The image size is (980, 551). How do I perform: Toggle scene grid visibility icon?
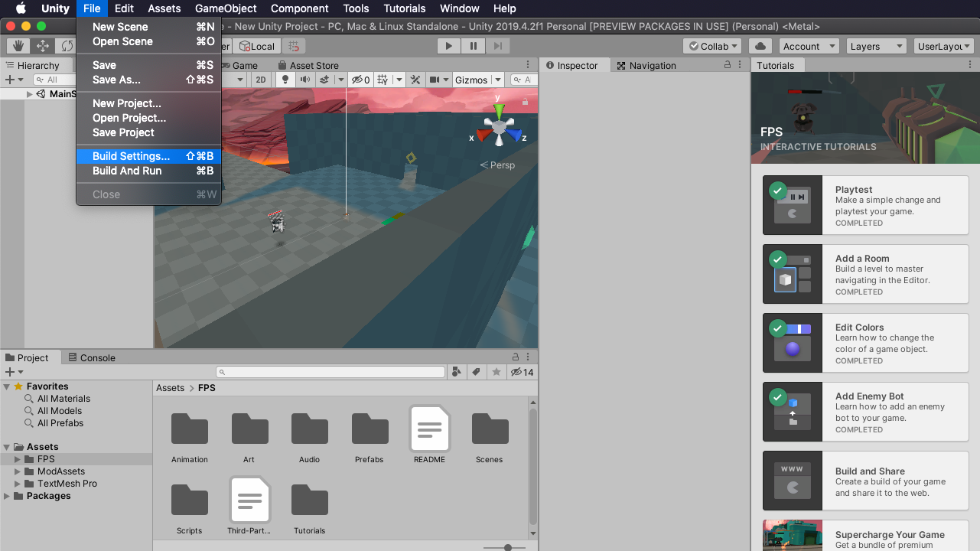382,80
